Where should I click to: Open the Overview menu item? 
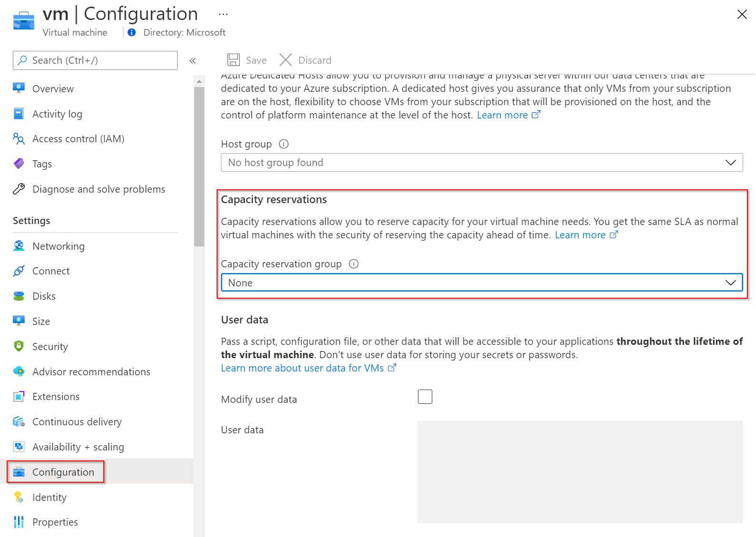(x=53, y=89)
